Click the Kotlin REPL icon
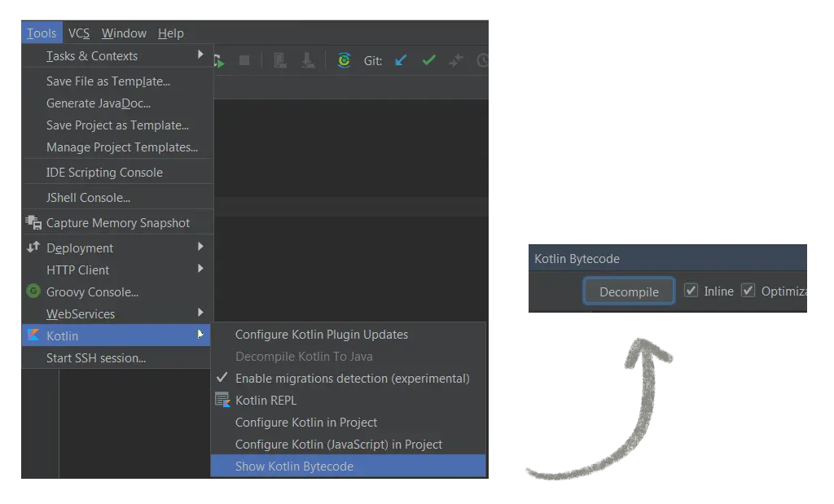 click(222, 400)
